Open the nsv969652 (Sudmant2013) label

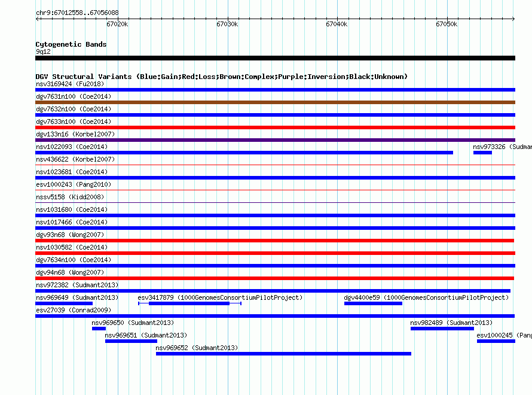(197, 348)
